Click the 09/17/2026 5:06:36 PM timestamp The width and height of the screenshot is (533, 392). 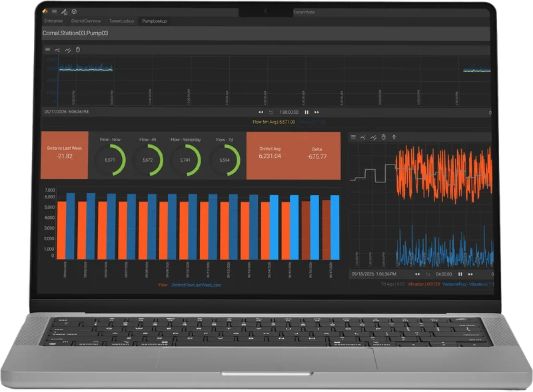point(66,112)
